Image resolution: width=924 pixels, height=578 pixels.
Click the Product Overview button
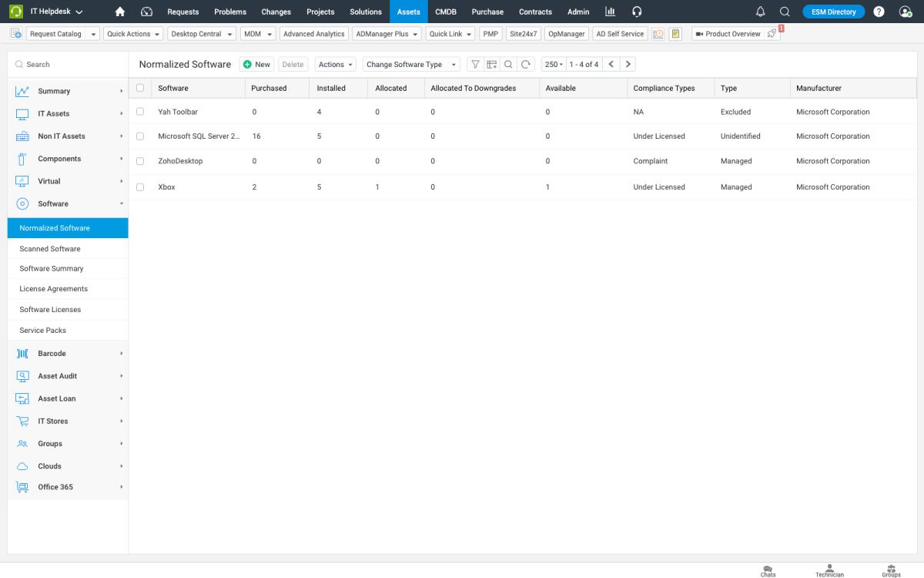728,34
